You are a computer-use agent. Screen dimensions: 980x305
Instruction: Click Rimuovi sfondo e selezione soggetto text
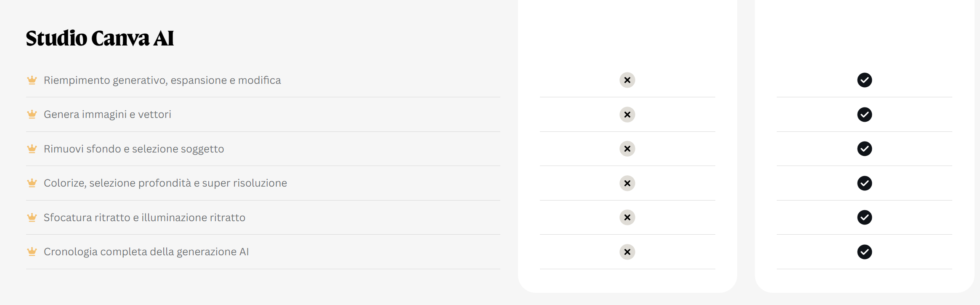point(134,149)
